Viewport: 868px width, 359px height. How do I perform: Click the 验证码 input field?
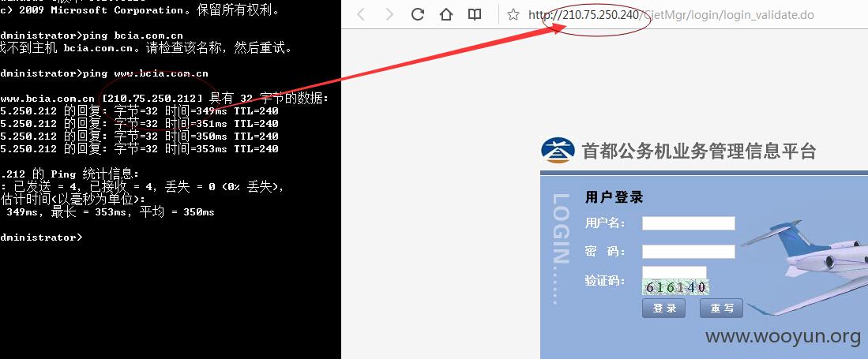pos(674,273)
